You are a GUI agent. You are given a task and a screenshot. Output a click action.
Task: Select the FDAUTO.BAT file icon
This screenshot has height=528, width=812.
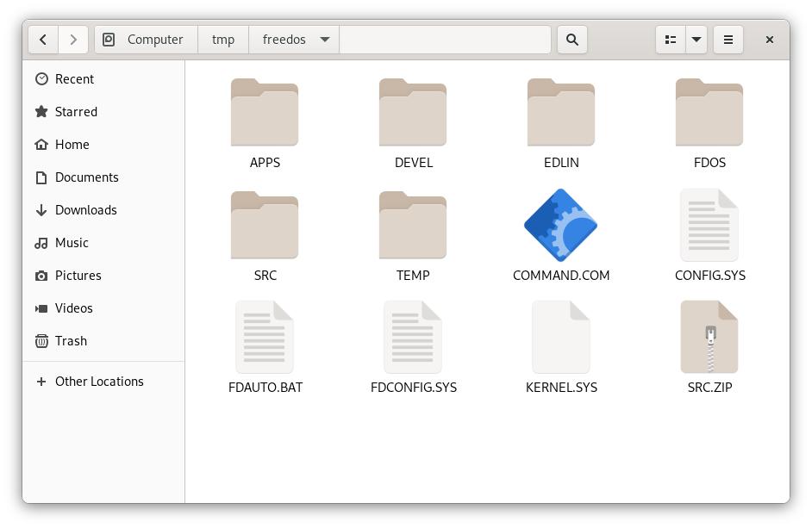pyautogui.click(x=265, y=337)
